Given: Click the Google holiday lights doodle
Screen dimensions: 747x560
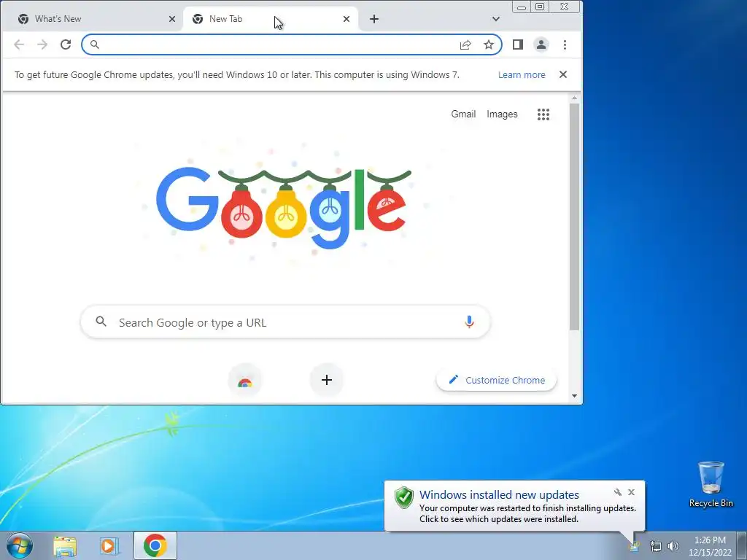Looking at the screenshot, I should [284, 207].
